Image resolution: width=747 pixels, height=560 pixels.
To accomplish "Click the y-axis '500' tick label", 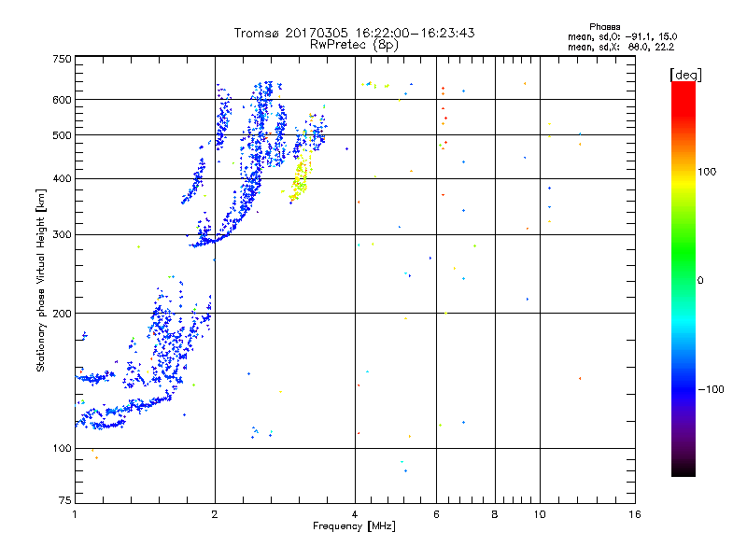I will pyautogui.click(x=62, y=135).
